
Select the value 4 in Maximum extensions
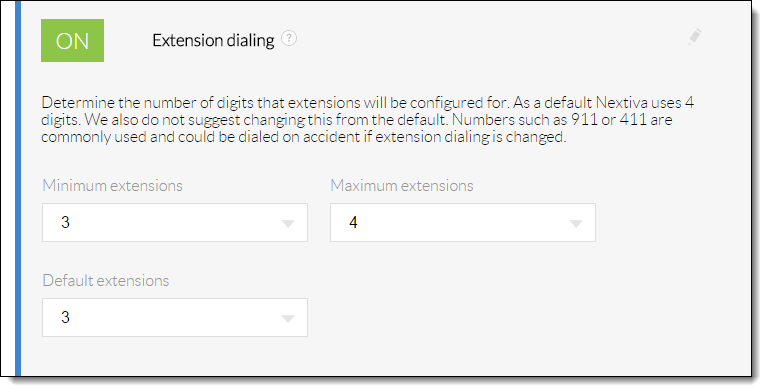353,223
